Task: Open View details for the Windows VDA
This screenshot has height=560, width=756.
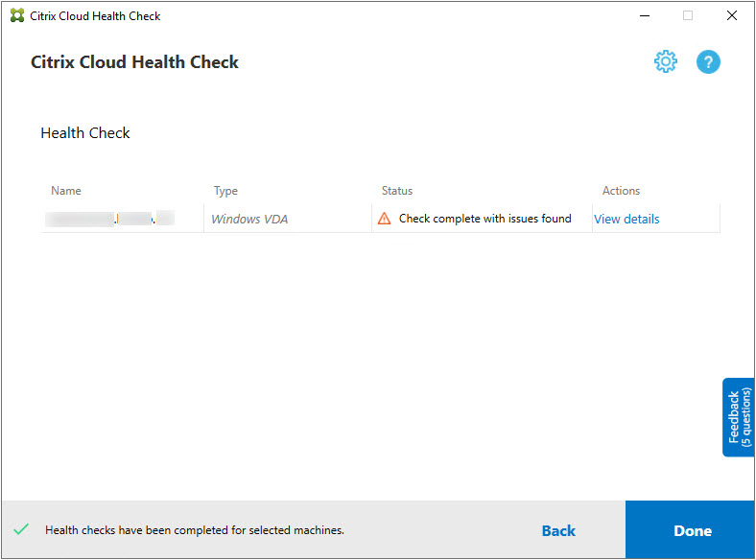Action: click(626, 219)
